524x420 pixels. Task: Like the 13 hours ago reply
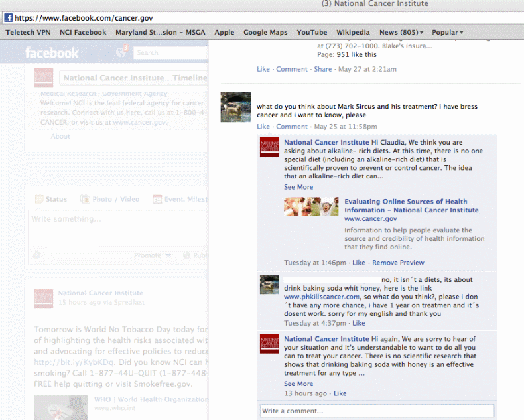[x=340, y=393]
